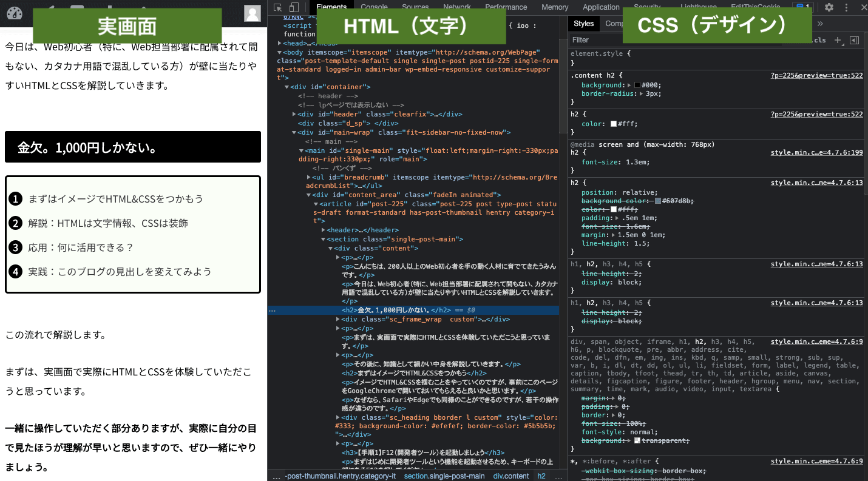Collapse the div id="content_area" node
Image resolution: width=868 pixels, height=481 pixels.
point(309,195)
